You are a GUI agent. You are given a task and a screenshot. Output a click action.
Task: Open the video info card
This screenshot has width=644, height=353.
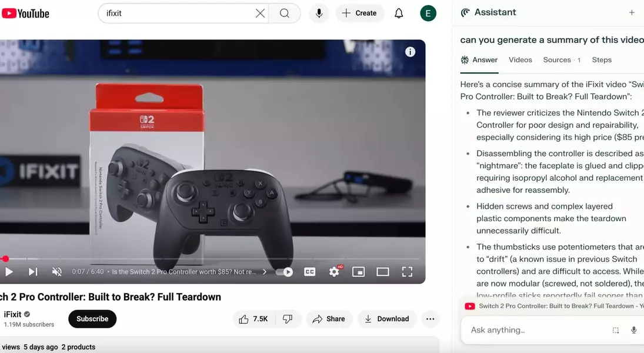(410, 52)
